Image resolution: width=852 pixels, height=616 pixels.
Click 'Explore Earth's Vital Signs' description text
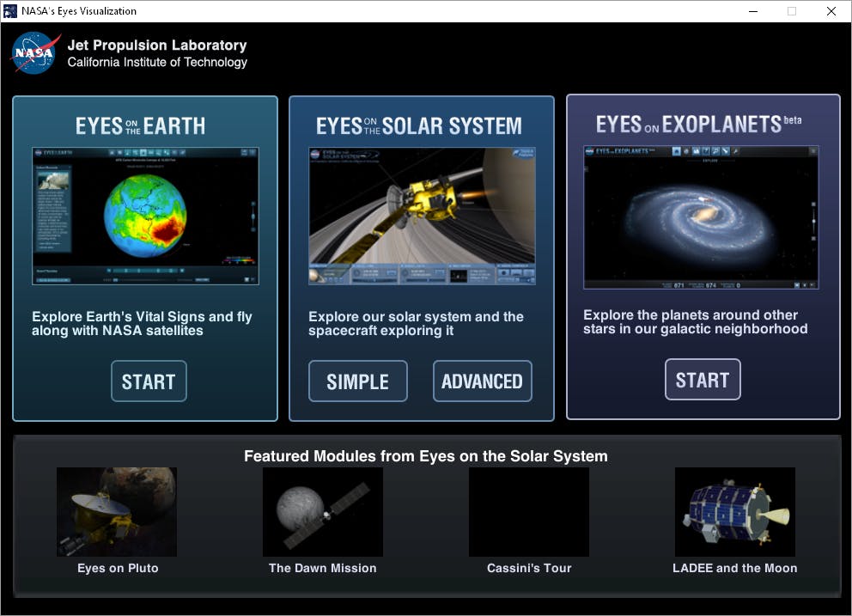[x=142, y=324]
